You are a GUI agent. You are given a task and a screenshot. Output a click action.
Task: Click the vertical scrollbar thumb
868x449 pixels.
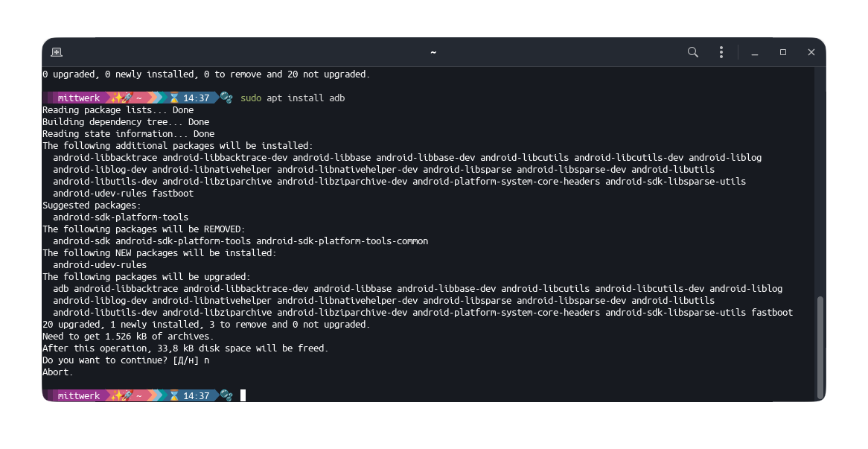(820, 347)
